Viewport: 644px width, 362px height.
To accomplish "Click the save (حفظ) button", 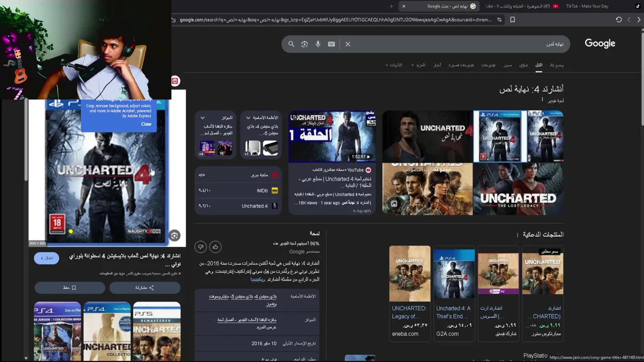I will 69,288.
